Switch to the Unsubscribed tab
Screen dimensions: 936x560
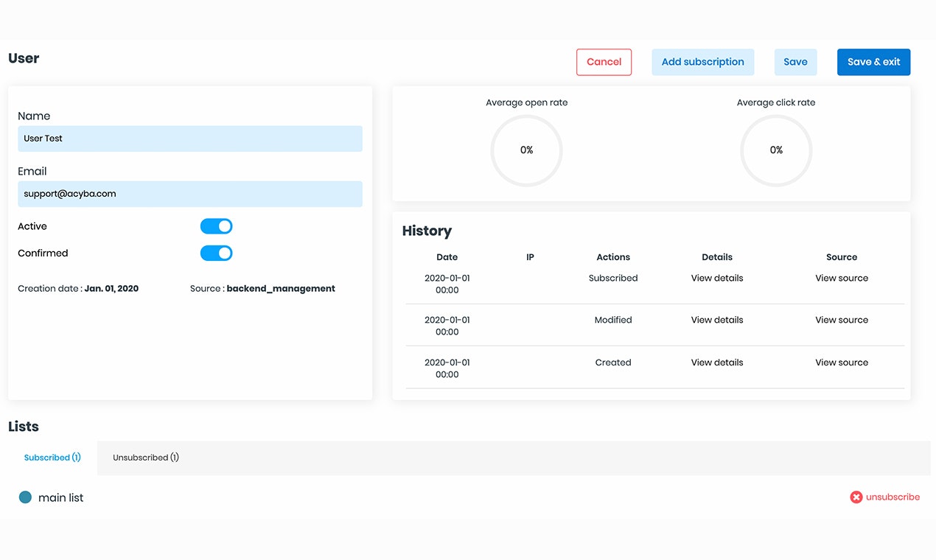tap(145, 457)
